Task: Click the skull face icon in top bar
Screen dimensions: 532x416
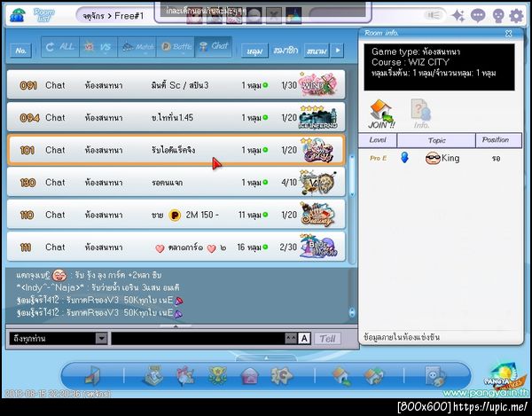Action: click(x=497, y=16)
